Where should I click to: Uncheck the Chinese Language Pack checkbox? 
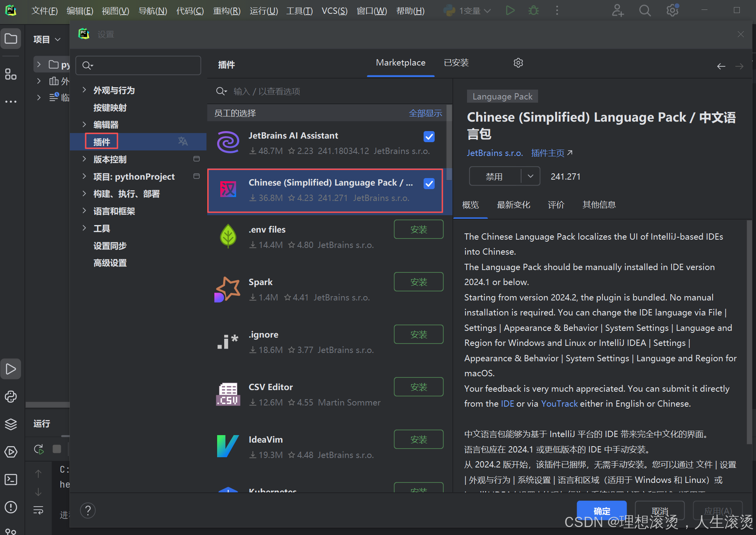point(429,184)
